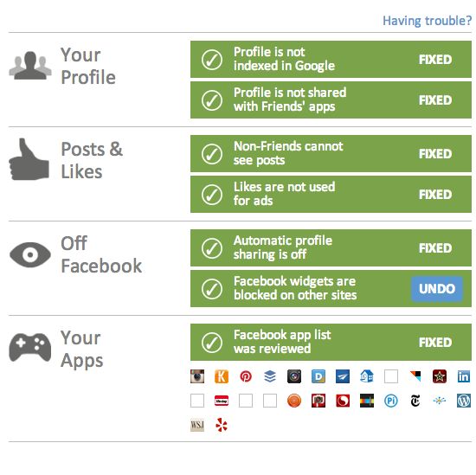
Task: Open the Having trouble? link
Action: point(428,21)
